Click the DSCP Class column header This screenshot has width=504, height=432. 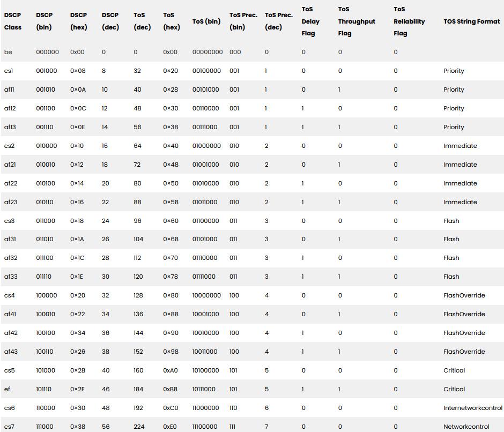tap(13, 21)
